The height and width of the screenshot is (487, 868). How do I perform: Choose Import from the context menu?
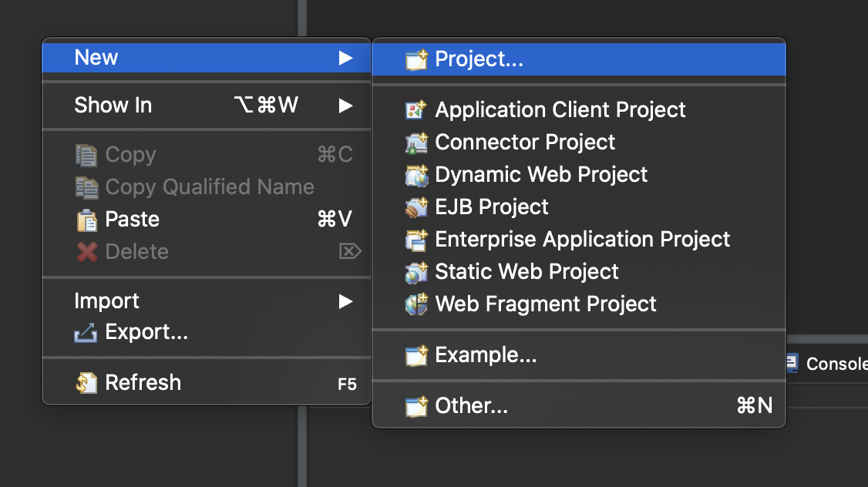(207, 301)
